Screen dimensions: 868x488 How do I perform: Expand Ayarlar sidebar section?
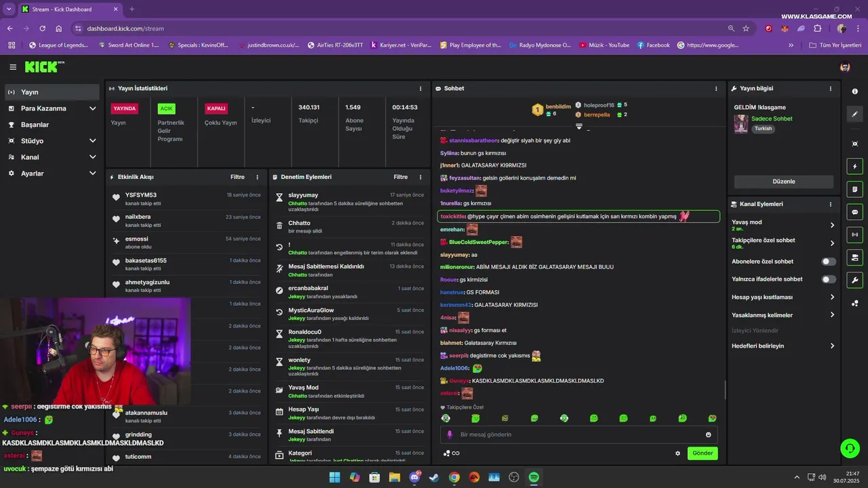pos(52,174)
